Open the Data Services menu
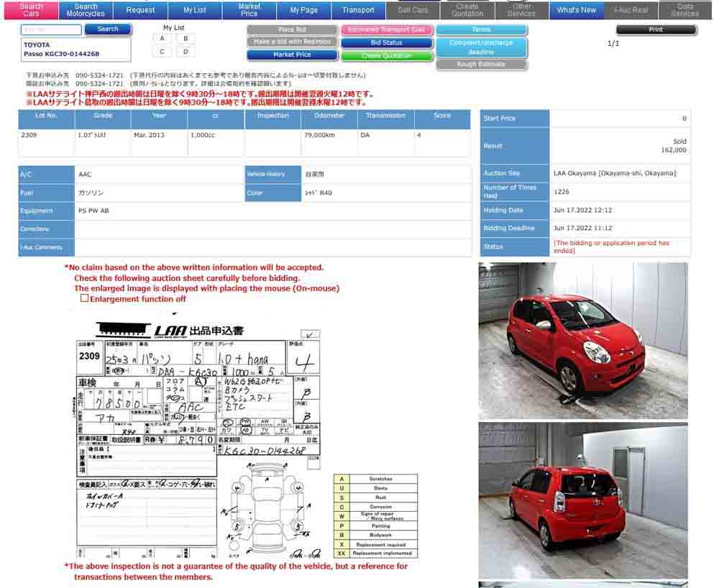Image resolution: width=719 pixels, height=588 pixels. tap(685, 9)
